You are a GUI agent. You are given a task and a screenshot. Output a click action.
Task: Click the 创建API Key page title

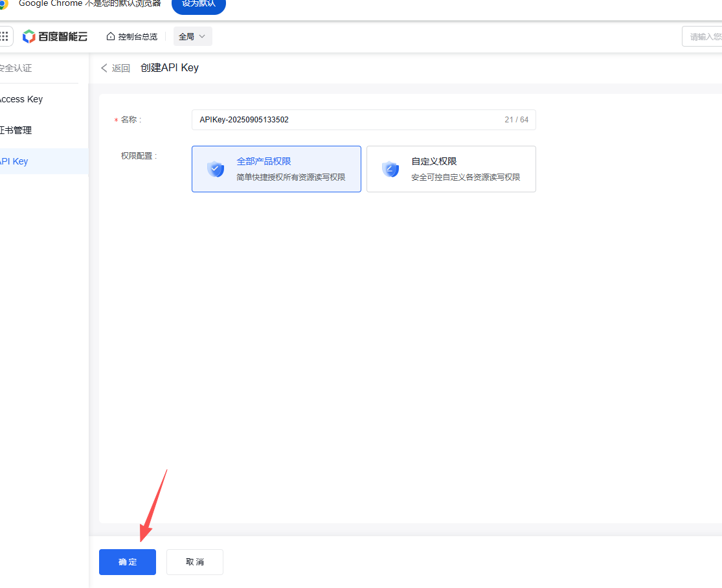pyautogui.click(x=170, y=68)
